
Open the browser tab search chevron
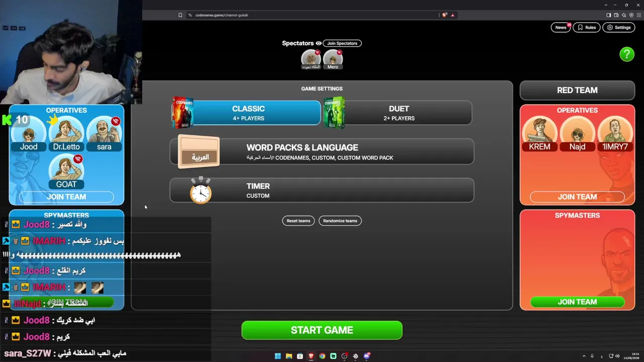(x=606, y=5)
